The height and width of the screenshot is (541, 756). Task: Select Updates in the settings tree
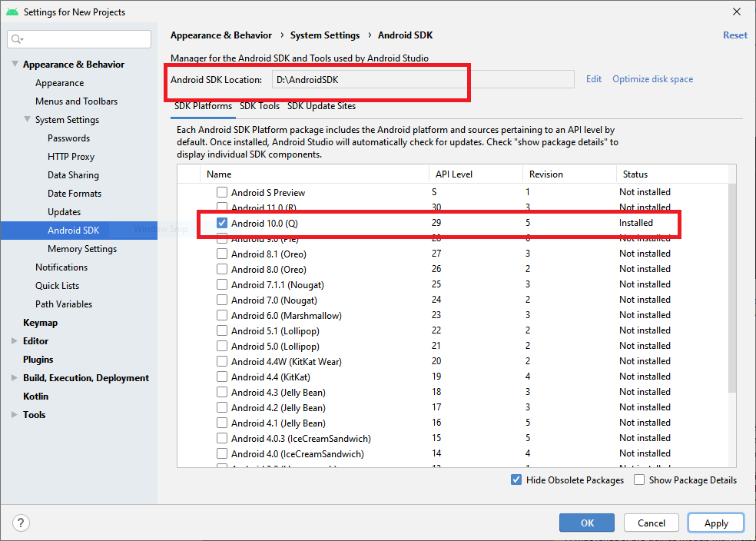coord(64,211)
